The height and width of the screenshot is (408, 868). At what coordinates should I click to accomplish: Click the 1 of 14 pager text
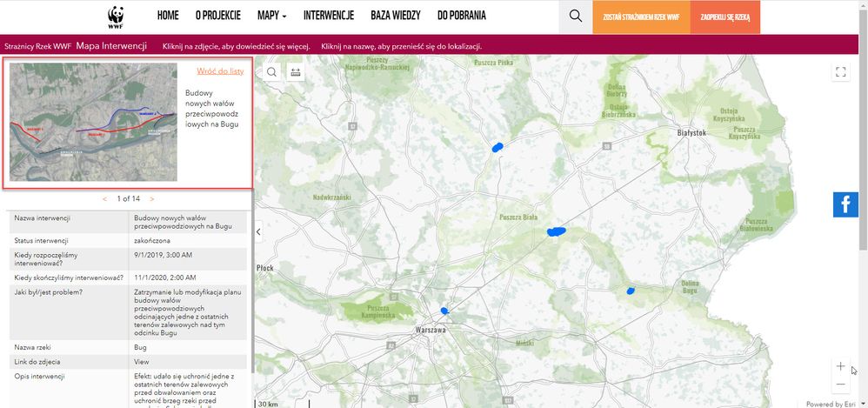tap(129, 198)
